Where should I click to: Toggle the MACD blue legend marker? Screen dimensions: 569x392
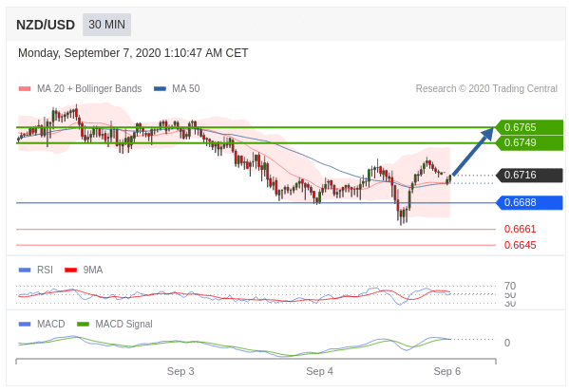pos(25,325)
